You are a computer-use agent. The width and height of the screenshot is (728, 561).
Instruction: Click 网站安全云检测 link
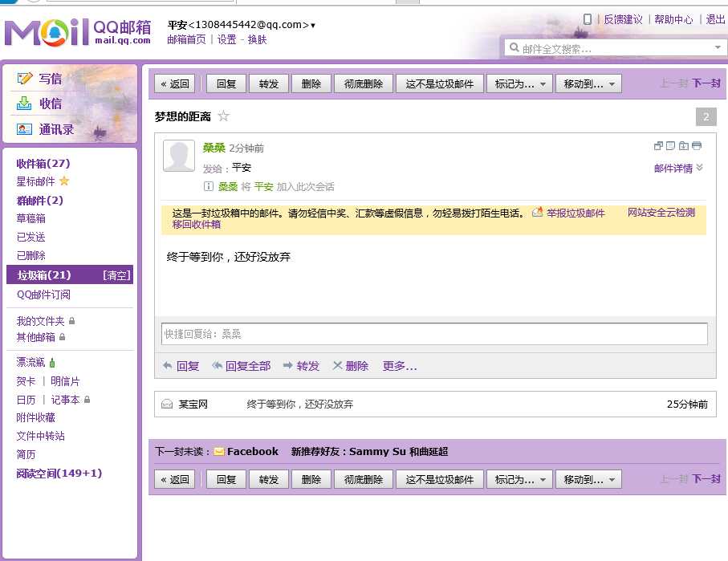click(x=661, y=212)
